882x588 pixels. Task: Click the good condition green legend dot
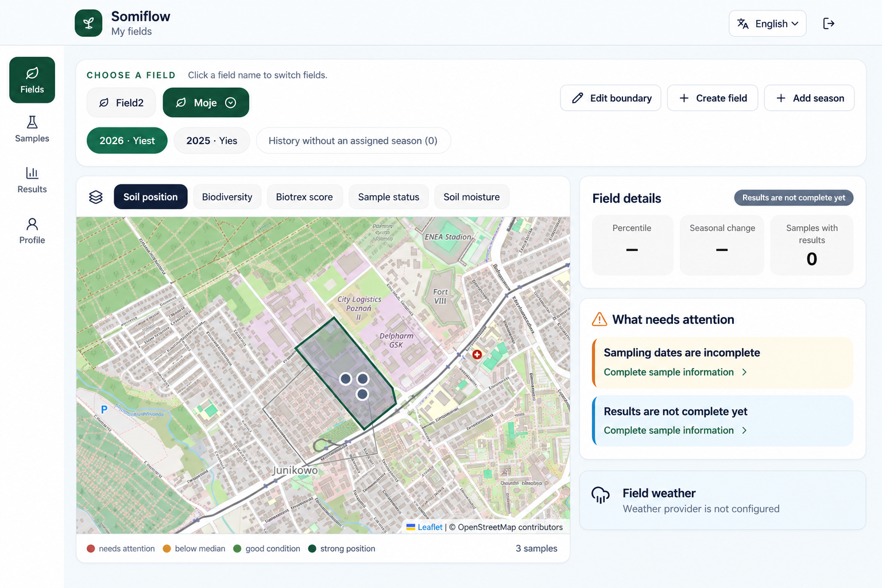pyautogui.click(x=237, y=548)
